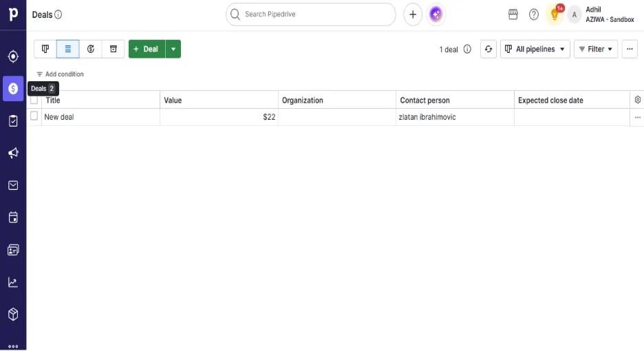This screenshot has width=644, height=351.
Task: Open Insights chart icon in sidebar
Action: click(x=13, y=282)
